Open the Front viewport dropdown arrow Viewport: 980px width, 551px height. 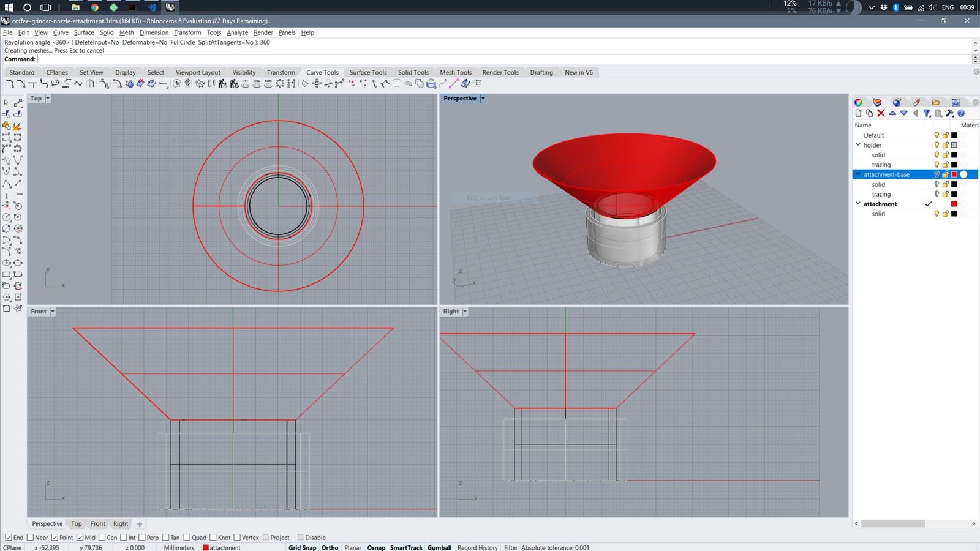[x=53, y=312]
